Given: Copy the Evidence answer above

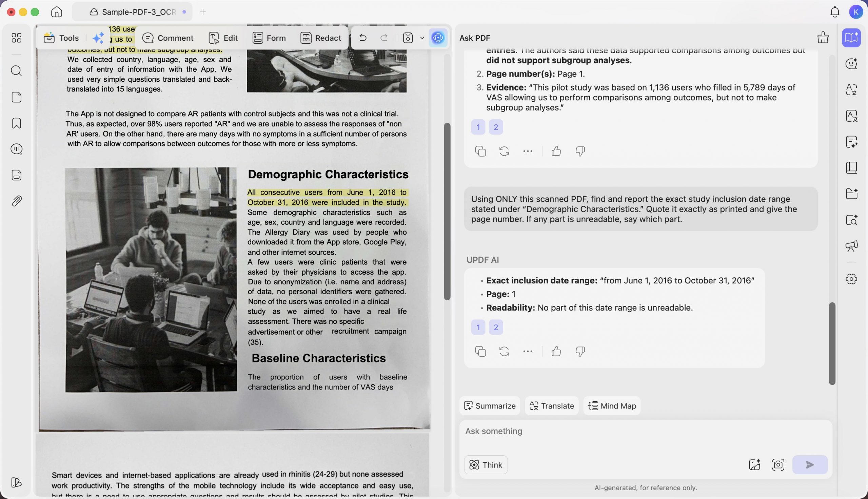Looking at the screenshot, I should pos(480,151).
